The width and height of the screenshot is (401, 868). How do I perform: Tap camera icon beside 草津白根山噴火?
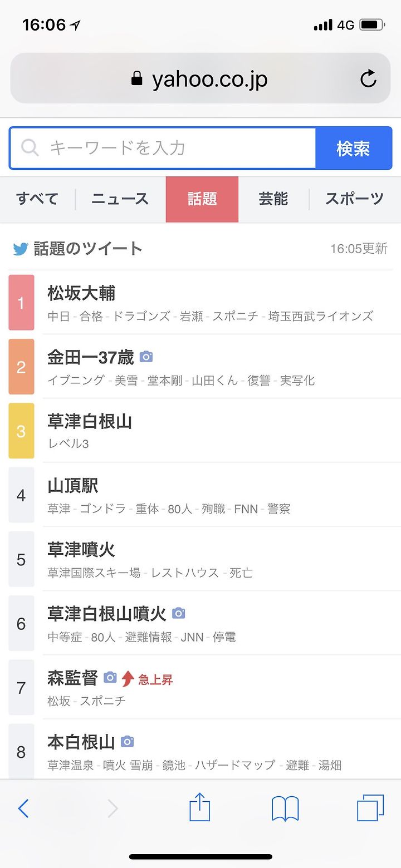click(178, 613)
